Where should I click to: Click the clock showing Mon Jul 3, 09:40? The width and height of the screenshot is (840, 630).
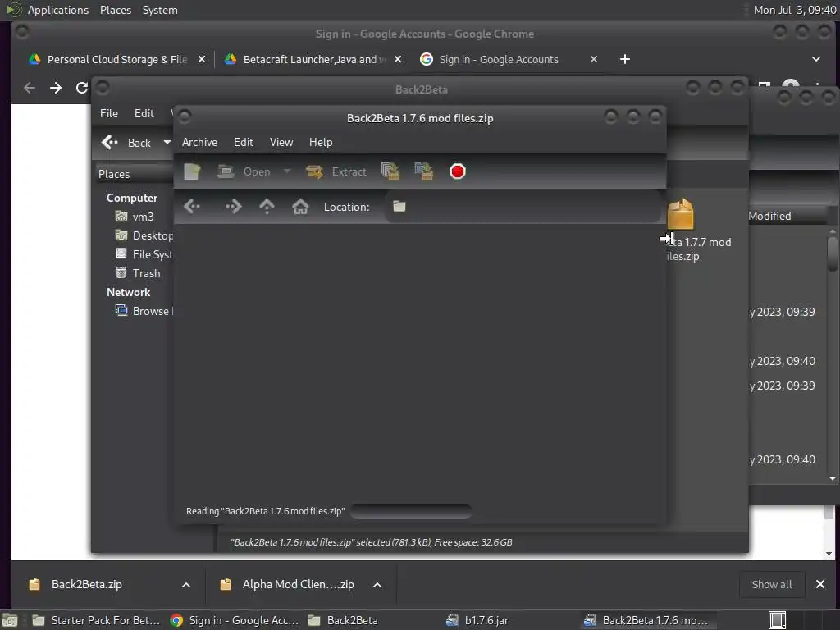(x=794, y=10)
